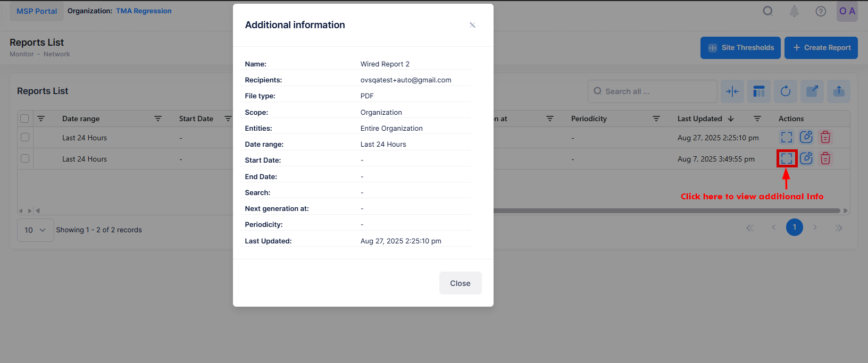Check the second report row checkbox
This screenshot has width=868, height=363.
[x=24, y=158]
